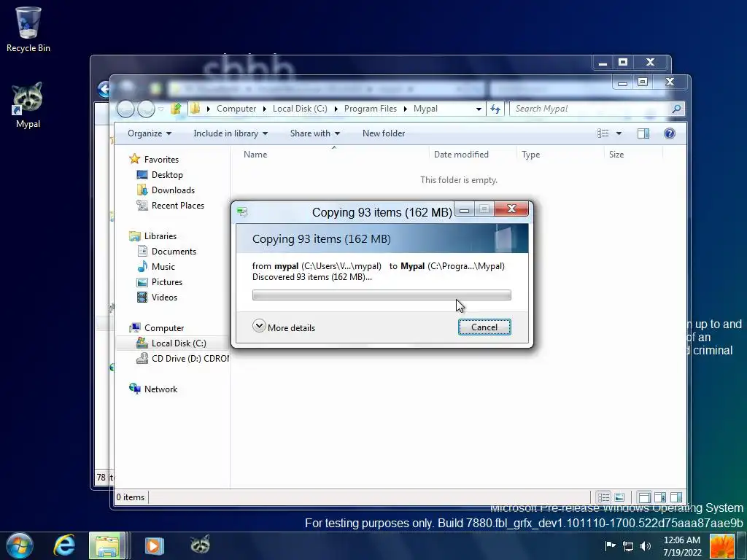Expand More details in copy dialog

pyautogui.click(x=284, y=327)
